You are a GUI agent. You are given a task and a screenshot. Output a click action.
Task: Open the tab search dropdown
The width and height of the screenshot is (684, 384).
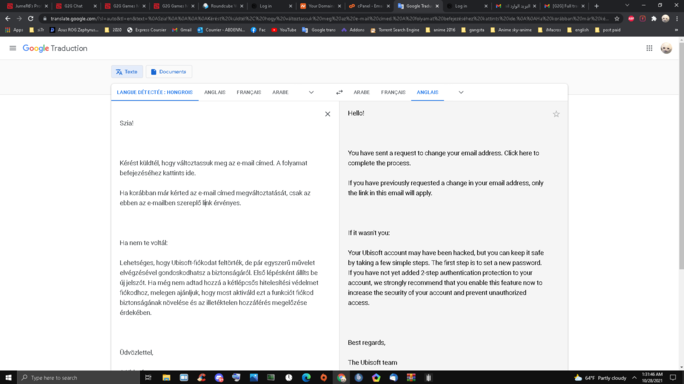coord(627,6)
